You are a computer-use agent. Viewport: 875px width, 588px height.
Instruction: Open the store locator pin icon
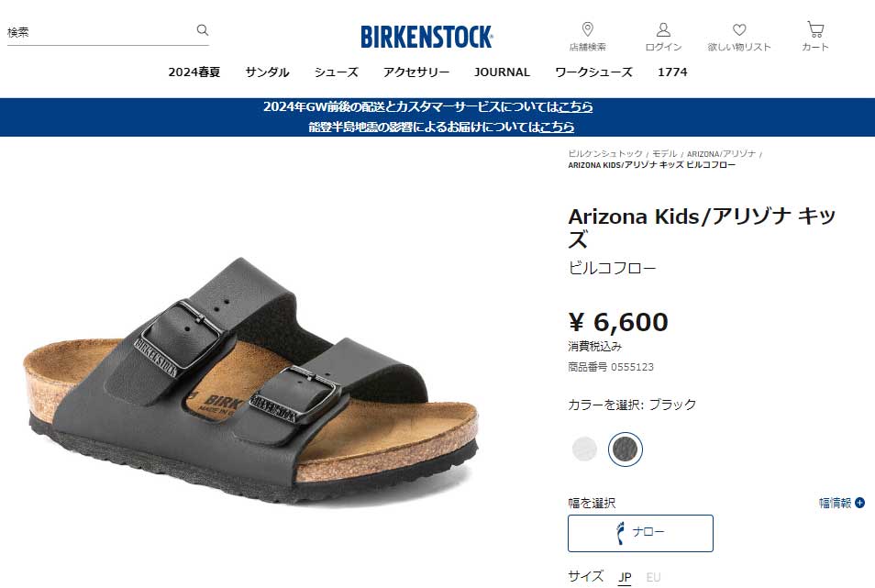[x=587, y=29]
